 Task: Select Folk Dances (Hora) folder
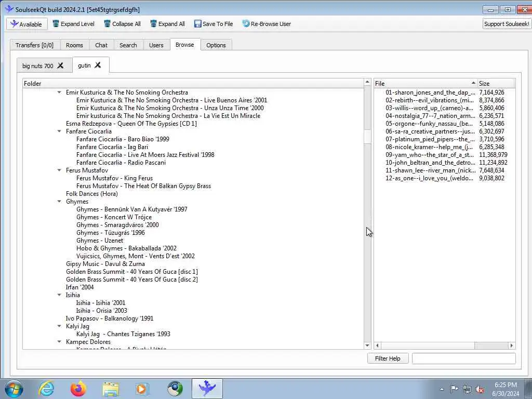[92, 194]
